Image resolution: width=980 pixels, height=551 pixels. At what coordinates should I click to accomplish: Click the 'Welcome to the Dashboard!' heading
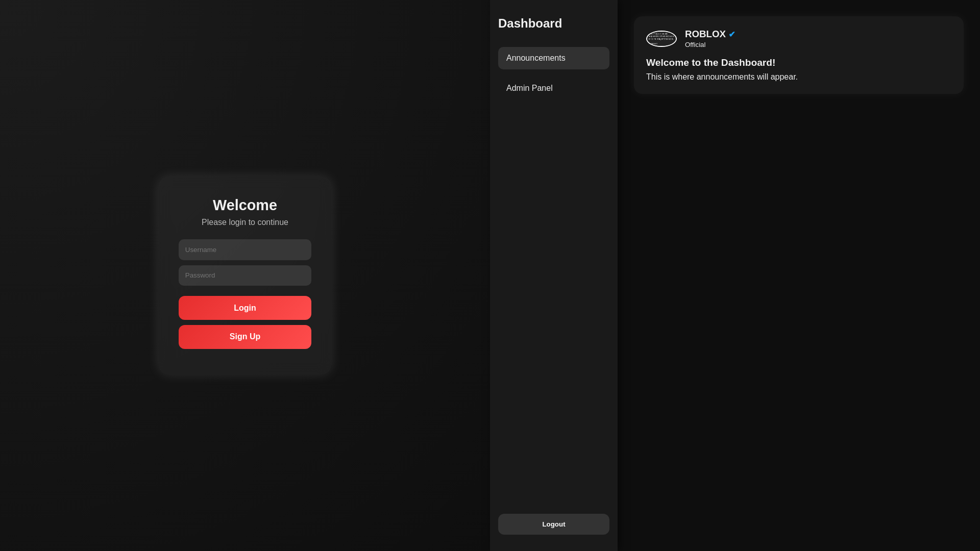click(710, 63)
